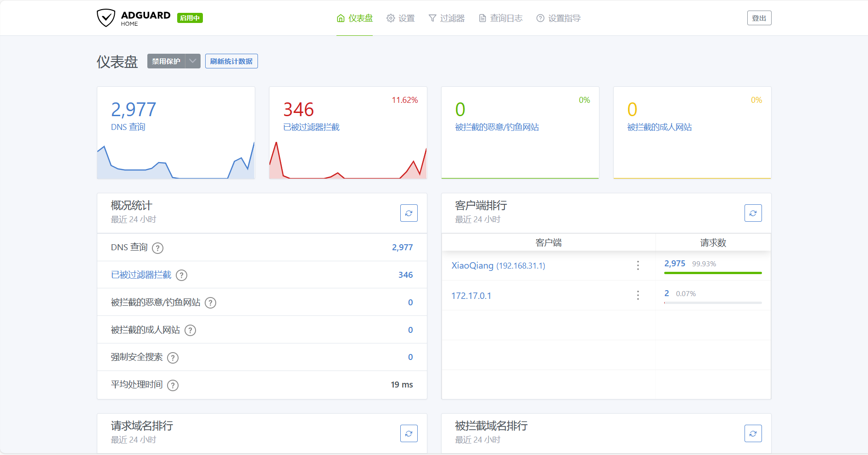
Task: Click the 11.62% blocked percentage
Action: (x=405, y=100)
